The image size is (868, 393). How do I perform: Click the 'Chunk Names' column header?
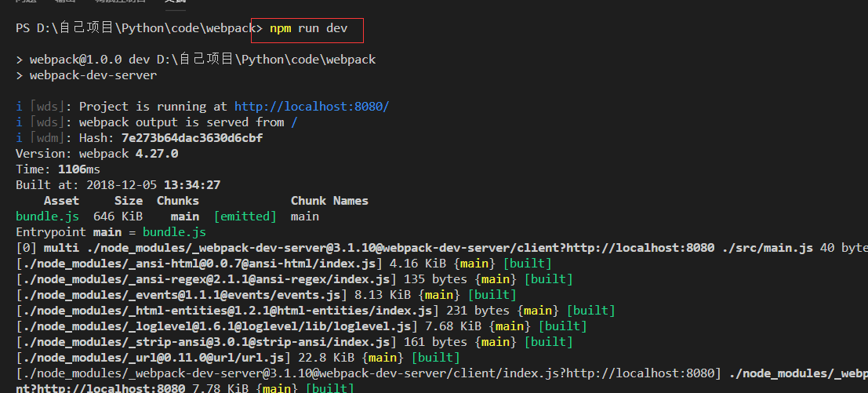[329, 200]
